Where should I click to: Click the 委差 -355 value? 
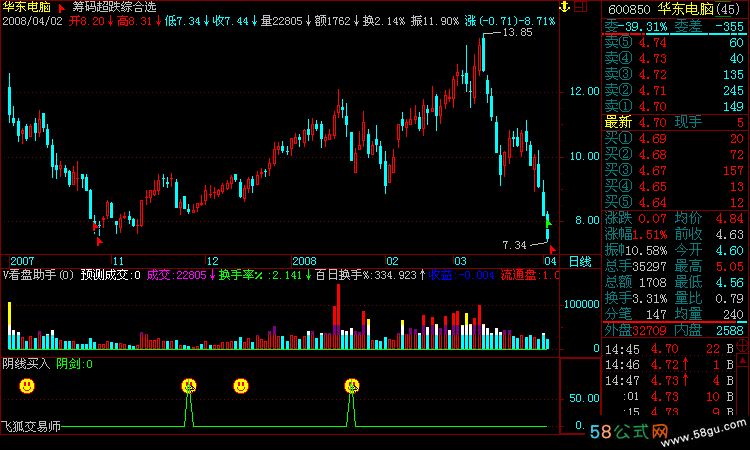[709, 27]
